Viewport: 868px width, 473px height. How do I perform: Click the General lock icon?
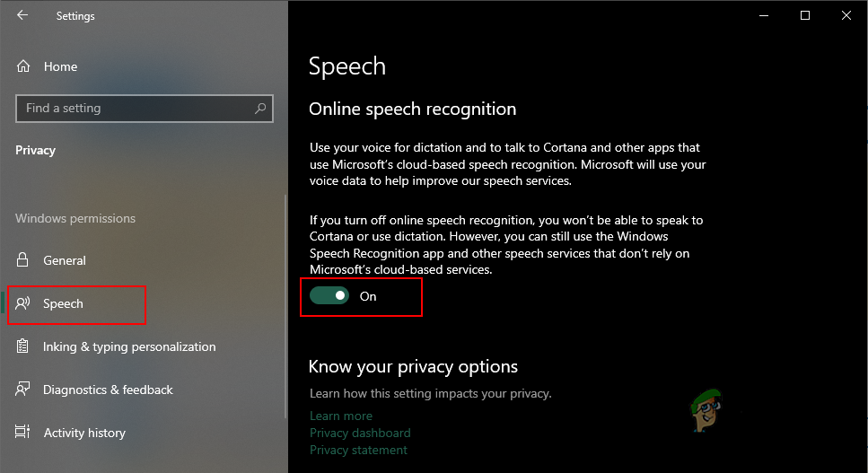[22, 260]
